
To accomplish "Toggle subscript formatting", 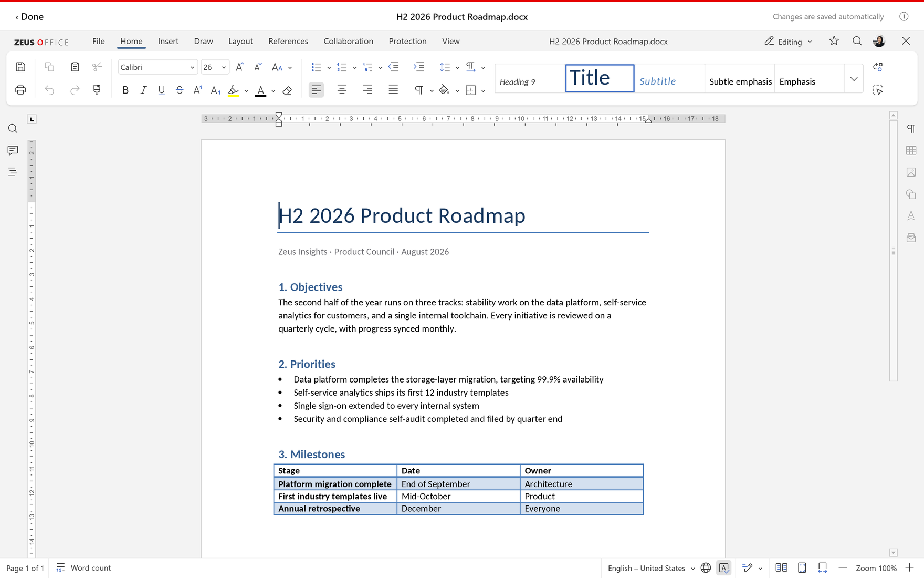I will (x=216, y=90).
